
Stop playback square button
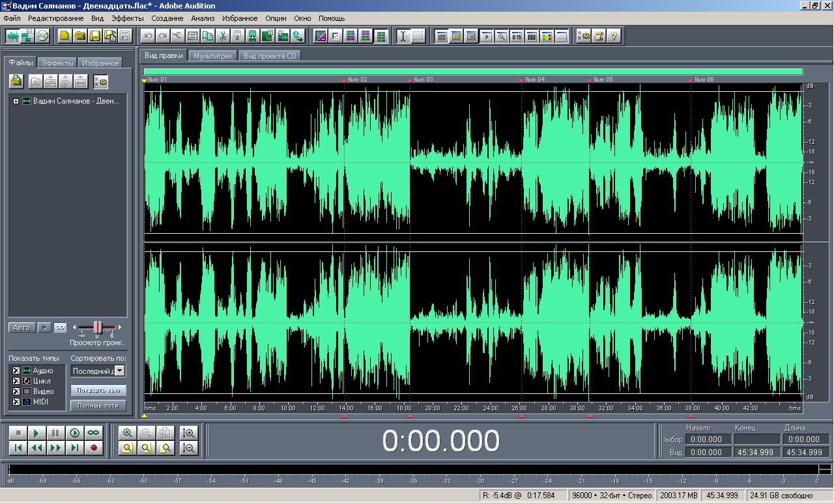point(18,432)
